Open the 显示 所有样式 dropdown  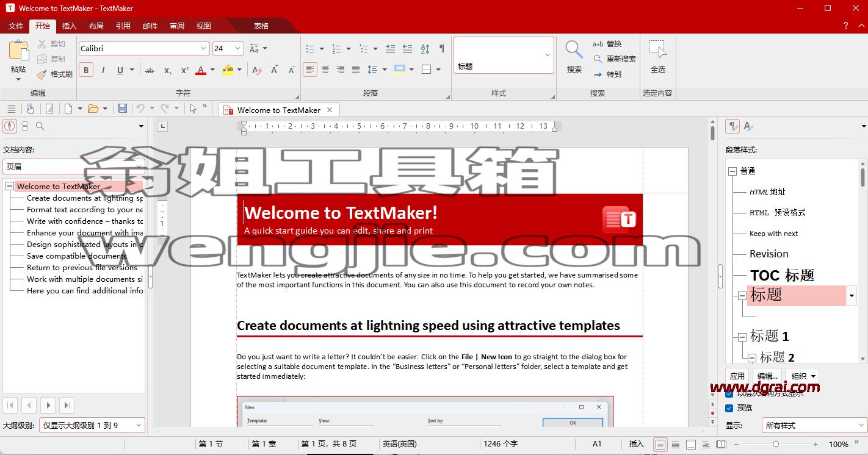coord(814,425)
